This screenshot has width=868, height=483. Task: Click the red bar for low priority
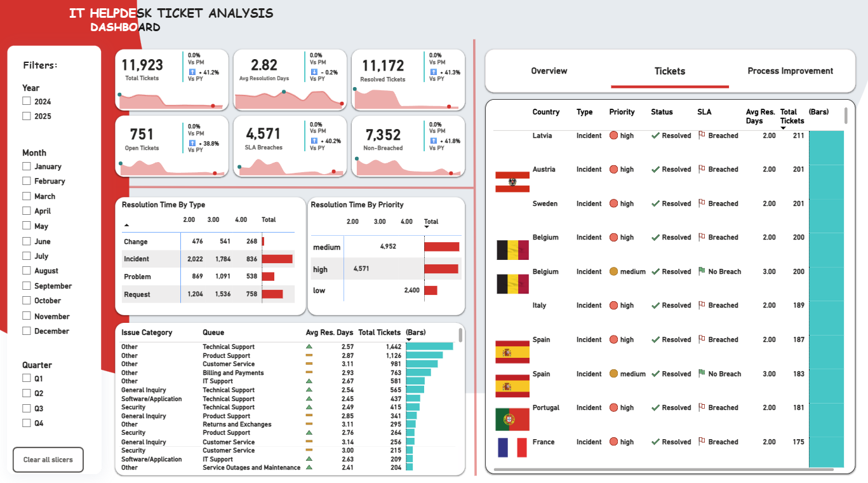(x=431, y=290)
